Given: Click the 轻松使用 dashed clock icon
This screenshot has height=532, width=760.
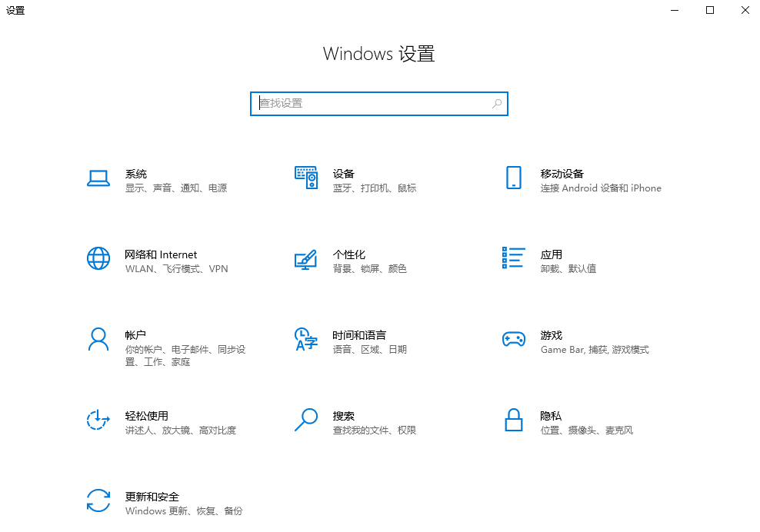Looking at the screenshot, I should 98,420.
